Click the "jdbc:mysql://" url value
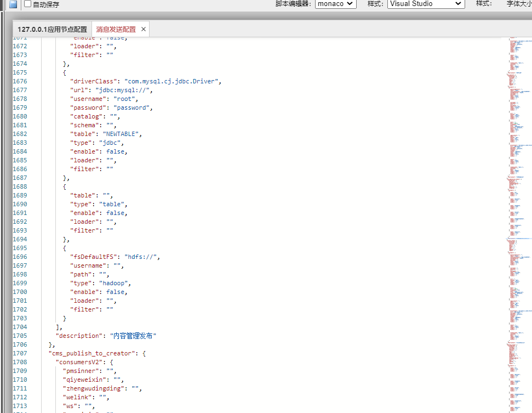The width and height of the screenshot is (532, 413). coord(123,90)
